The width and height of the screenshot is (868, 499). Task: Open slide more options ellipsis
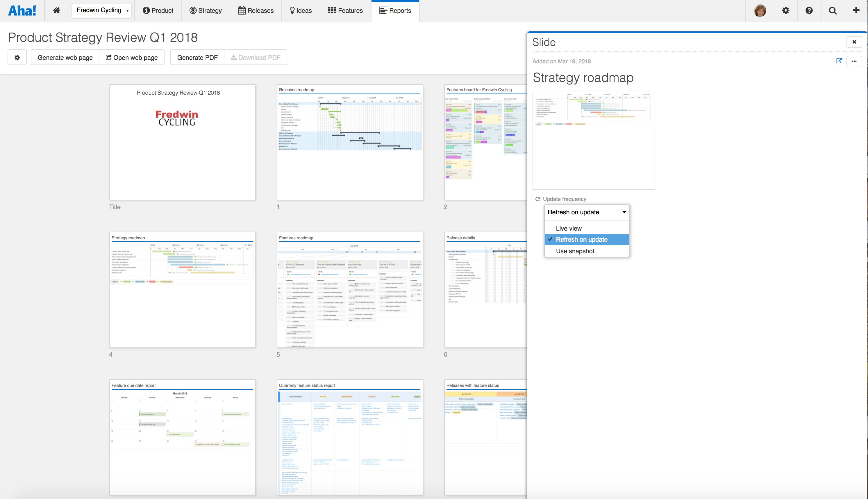[x=854, y=61]
